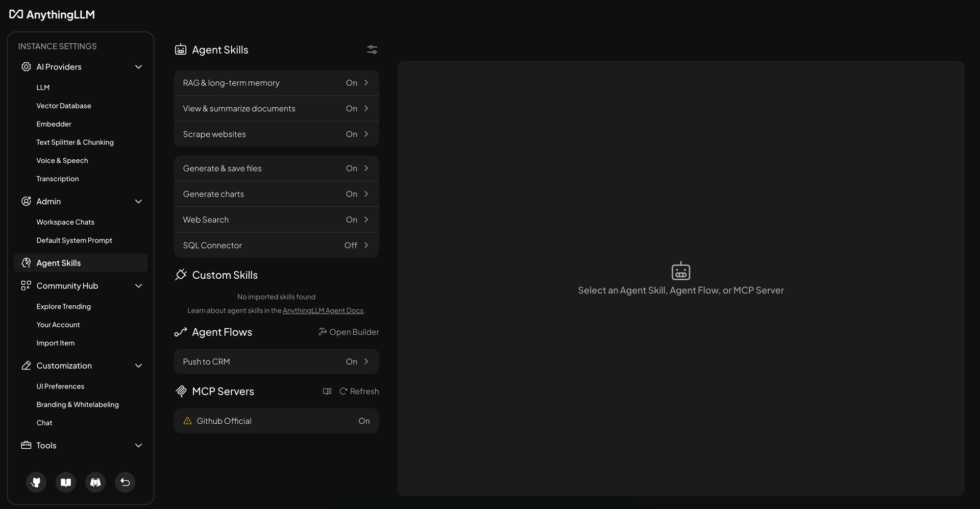Open MCP Servers documentation book icon

(327, 392)
